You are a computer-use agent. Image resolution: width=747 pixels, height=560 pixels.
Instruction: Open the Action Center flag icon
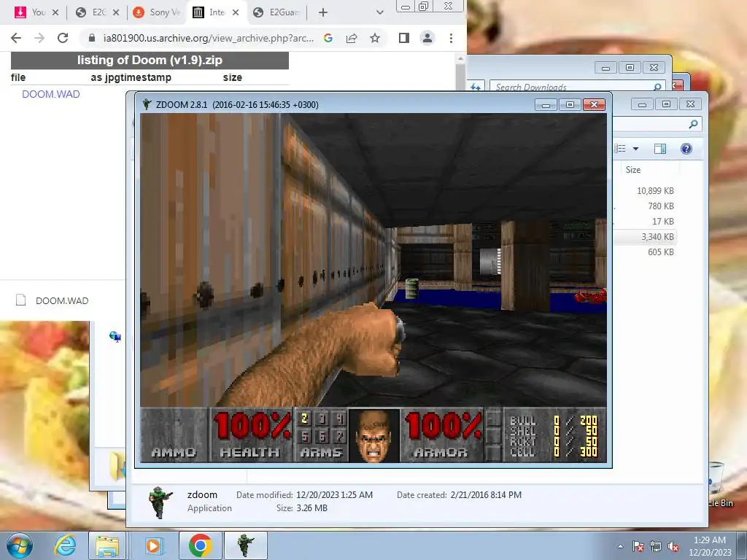638,546
